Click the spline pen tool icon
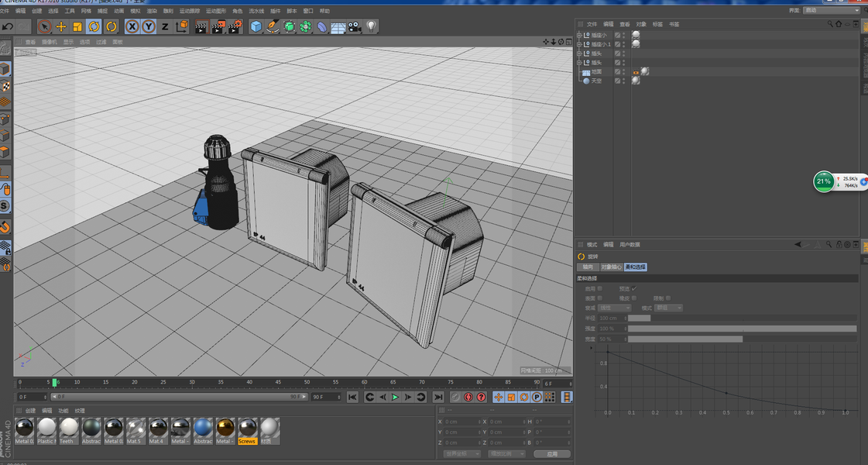This screenshot has width=868, height=465. click(x=273, y=27)
